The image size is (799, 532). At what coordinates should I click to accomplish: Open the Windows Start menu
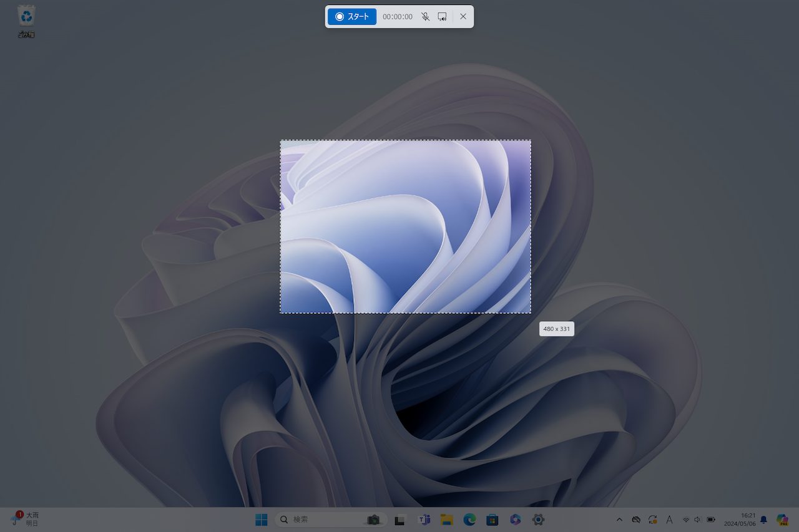[262, 520]
